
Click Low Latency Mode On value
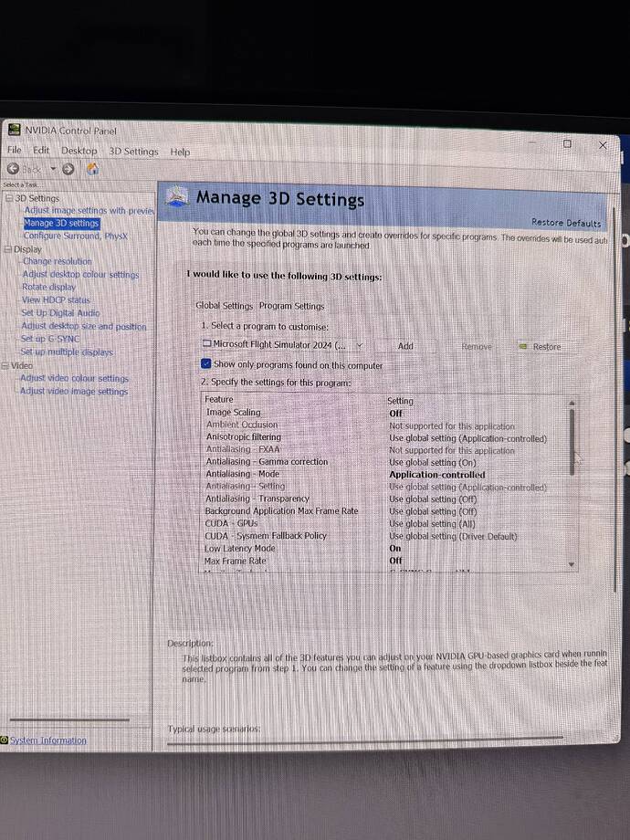point(394,548)
